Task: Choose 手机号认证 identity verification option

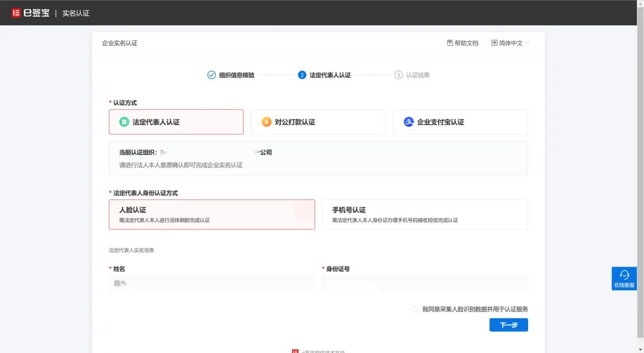Action: (x=425, y=215)
